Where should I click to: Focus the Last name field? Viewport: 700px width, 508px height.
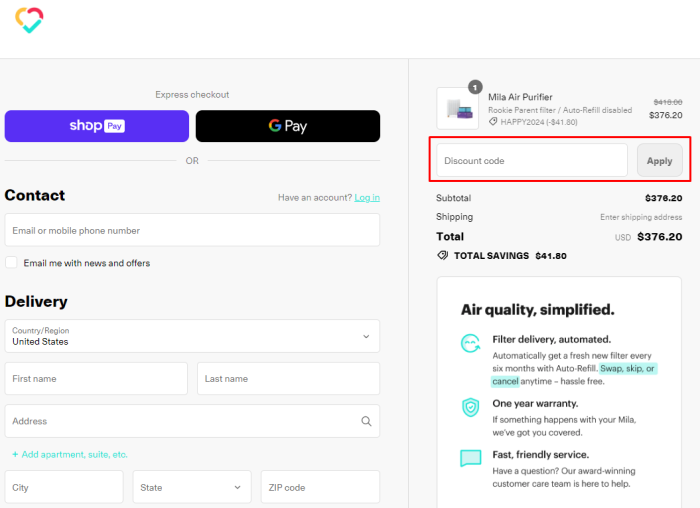click(x=288, y=379)
